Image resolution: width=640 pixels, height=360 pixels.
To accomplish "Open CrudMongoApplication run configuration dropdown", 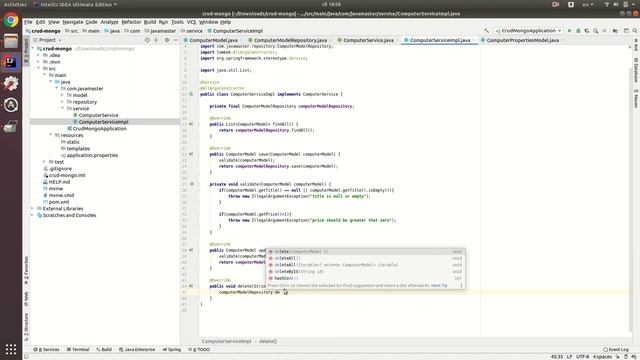I will click(x=529, y=31).
